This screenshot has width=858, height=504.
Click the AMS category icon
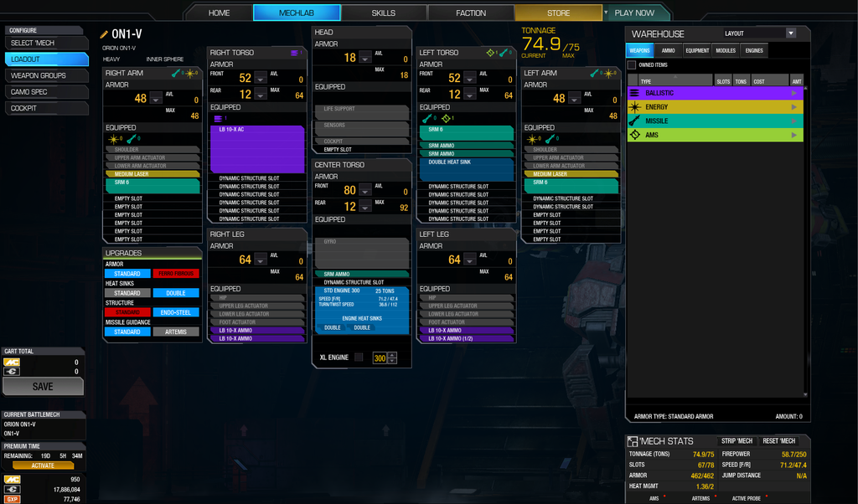click(x=634, y=135)
